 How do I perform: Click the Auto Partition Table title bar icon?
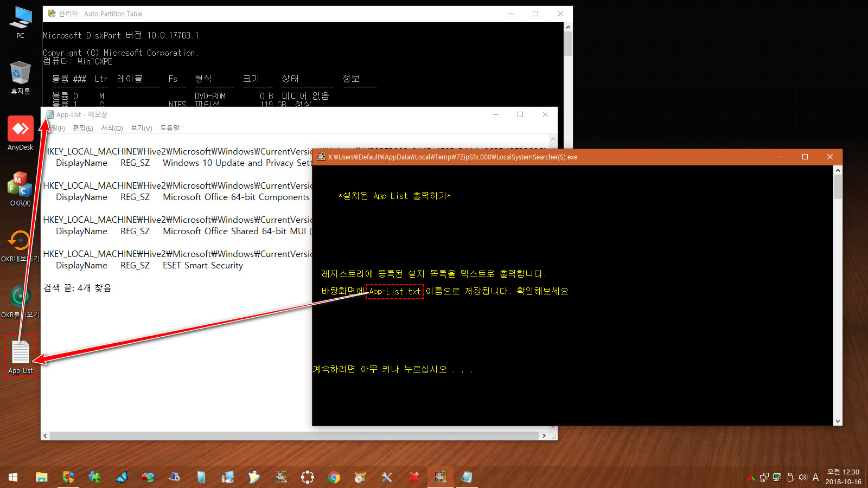(x=52, y=14)
